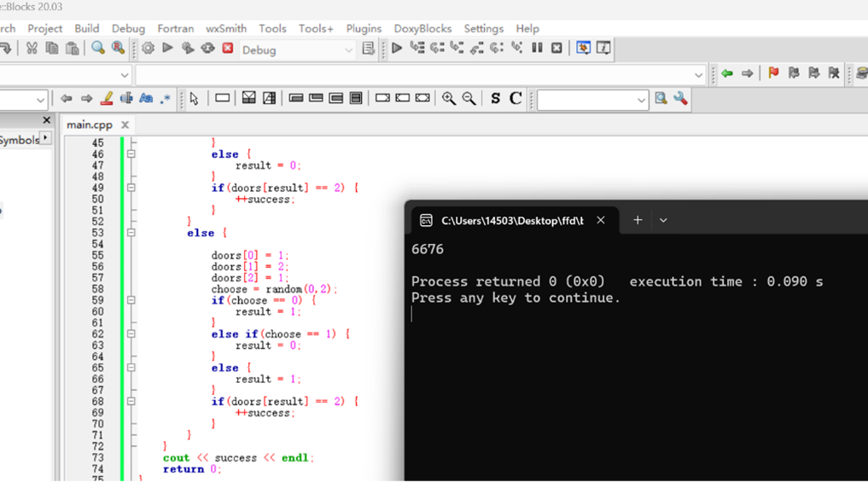This screenshot has width=868, height=493.
Task: Open Find with magnifier icon
Action: (98, 48)
